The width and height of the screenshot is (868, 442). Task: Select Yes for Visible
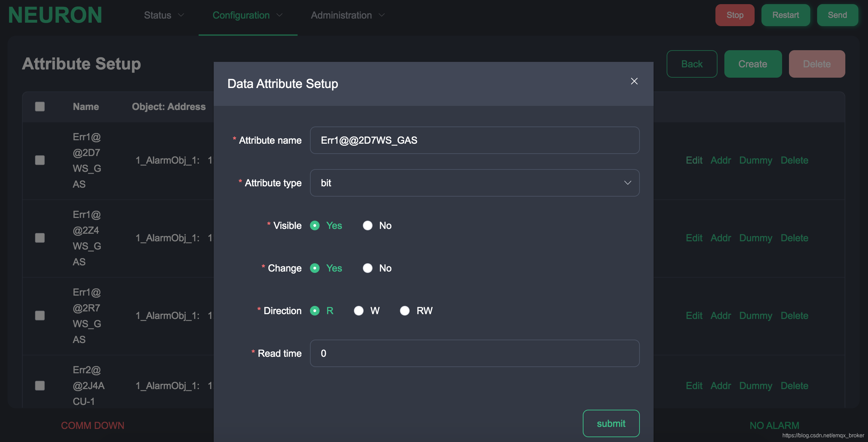click(x=315, y=225)
